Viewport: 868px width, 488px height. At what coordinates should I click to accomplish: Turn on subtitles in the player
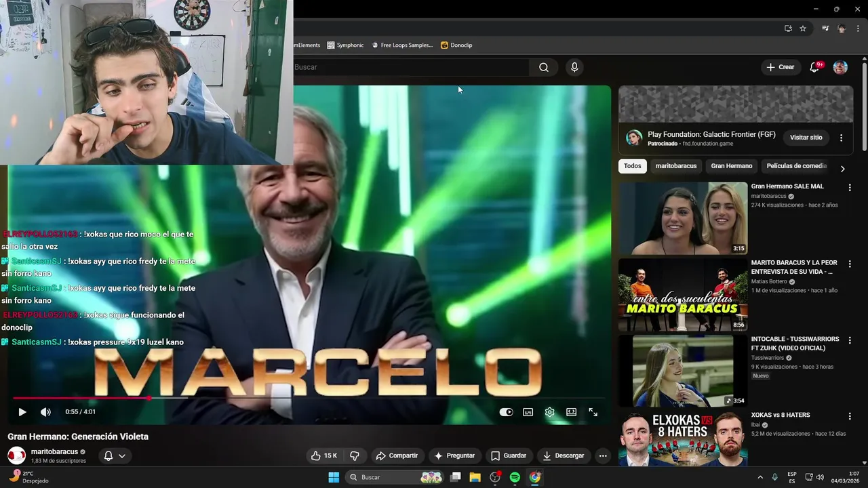(528, 412)
